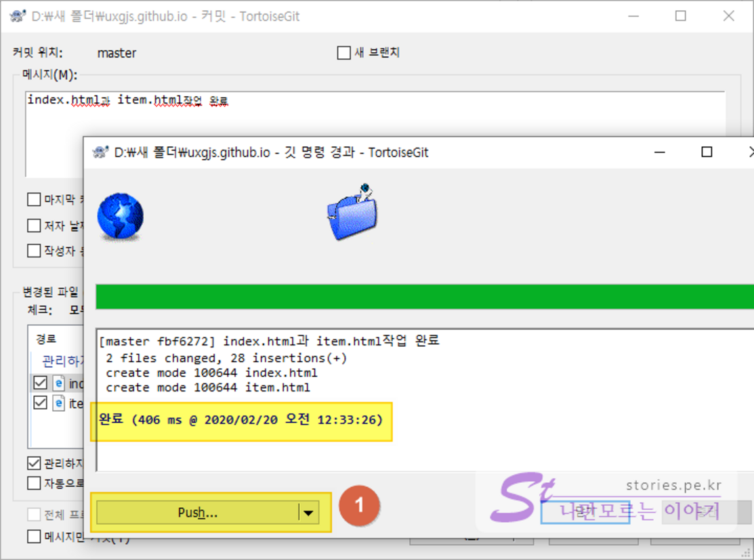Click the file icon beside the second checked file
Screen dimensions: 754x560
(59, 404)
